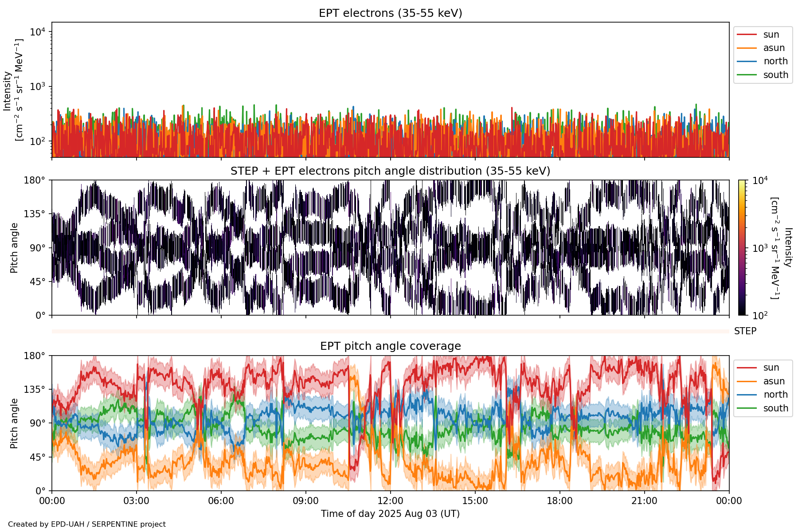Image resolution: width=798 pixels, height=532 pixels.
Task: Select the south label in the EPT electrons legend
Action: [x=775, y=75]
